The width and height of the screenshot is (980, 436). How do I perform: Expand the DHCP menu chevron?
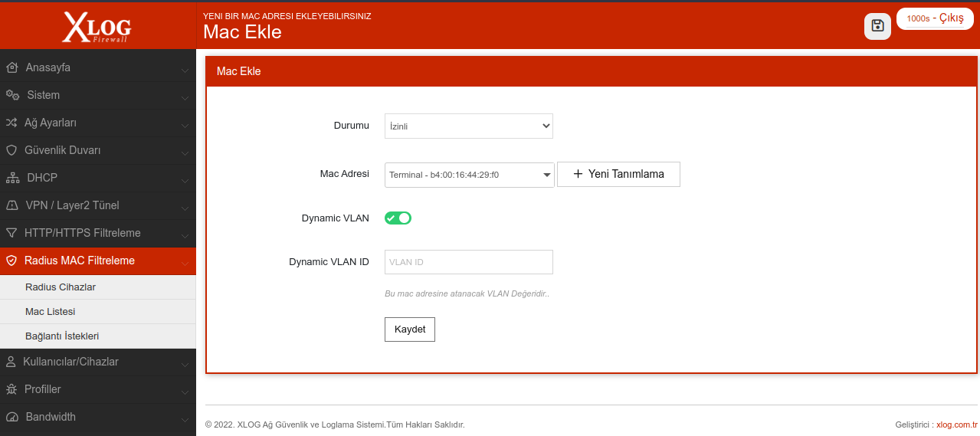coord(185,180)
